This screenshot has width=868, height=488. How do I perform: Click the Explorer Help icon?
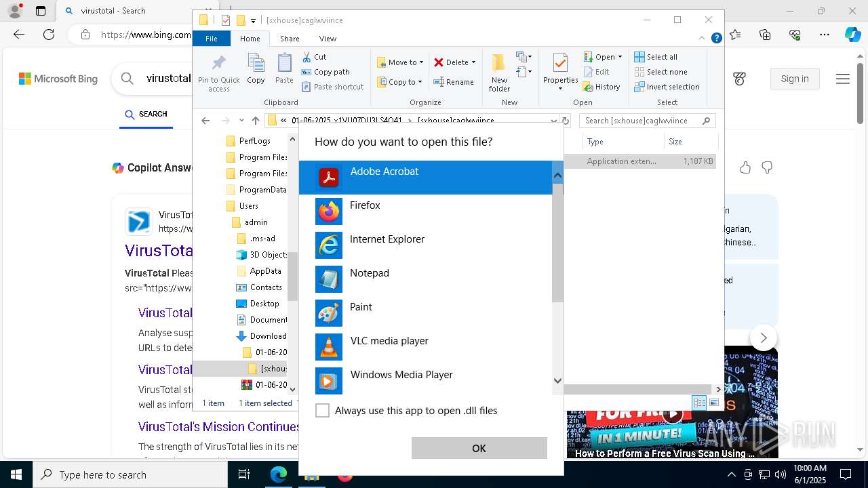716,39
